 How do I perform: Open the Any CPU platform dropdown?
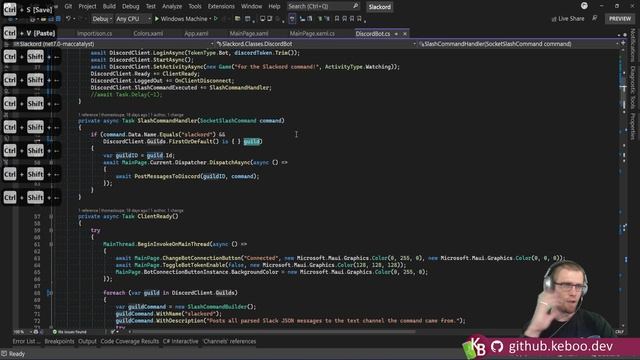click(133, 19)
